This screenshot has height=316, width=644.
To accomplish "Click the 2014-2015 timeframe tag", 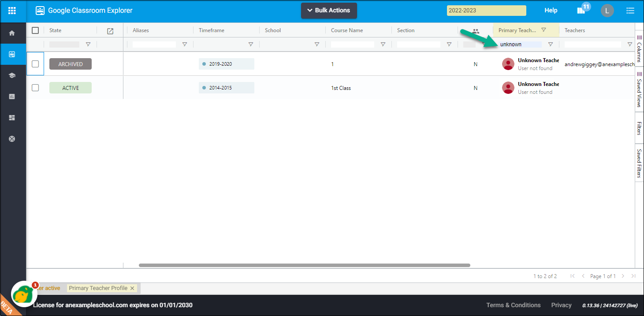I will click(x=227, y=88).
